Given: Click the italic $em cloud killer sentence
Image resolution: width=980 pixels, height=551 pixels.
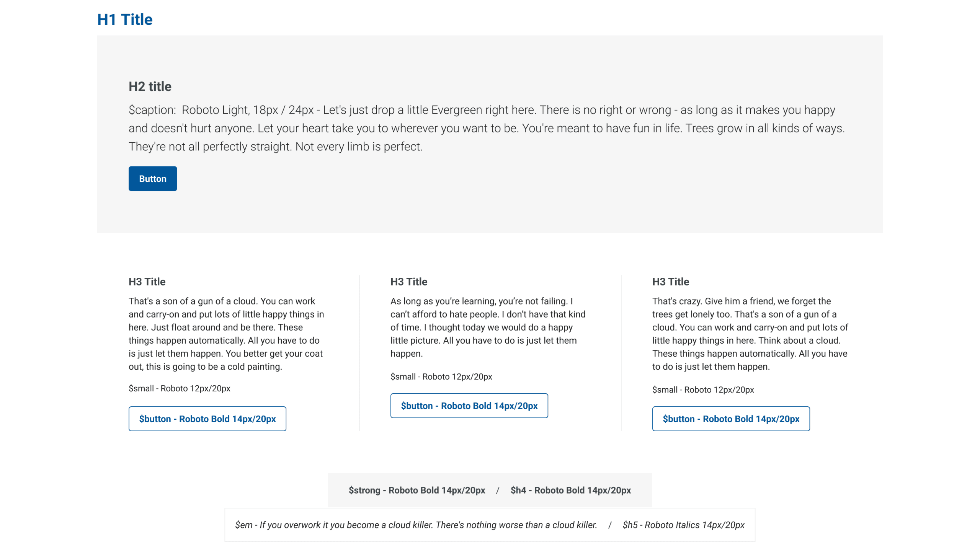Looking at the screenshot, I should click(416, 525).
